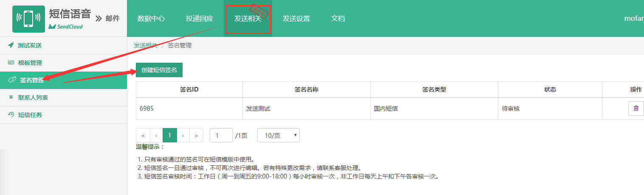Switch to the 邮件 product link
Viewport: 644px width, 195px height.
pyautogui.click(x=112, y=19)
